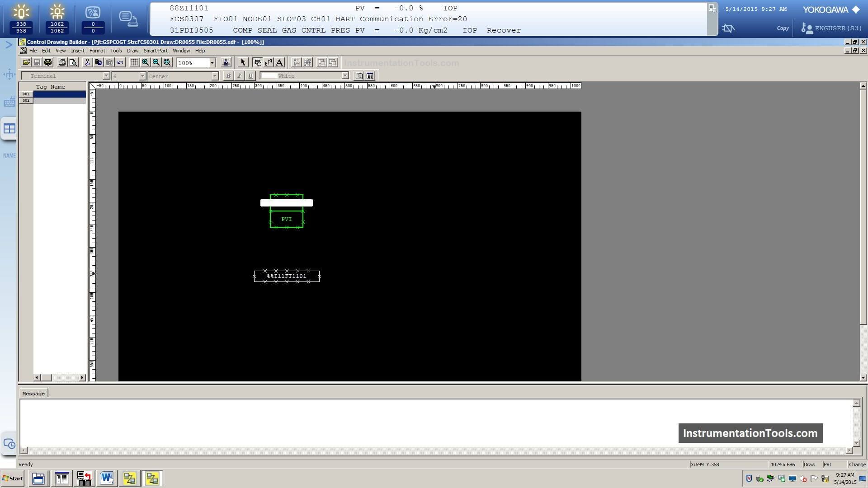Image resolution: width=868 pixels, height=488 pixels.
Task: Toggle Underline formatting
Action: 250,76
